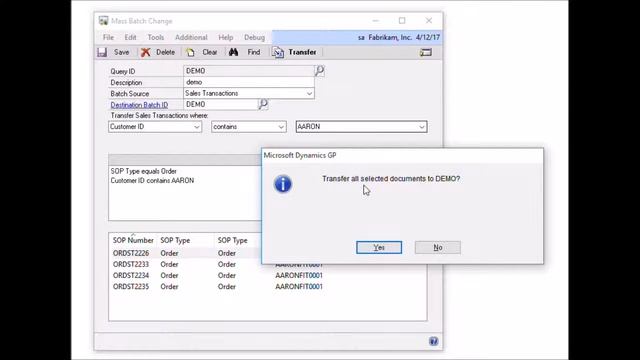Select row ORDST2234

click(x=267, y=276)
